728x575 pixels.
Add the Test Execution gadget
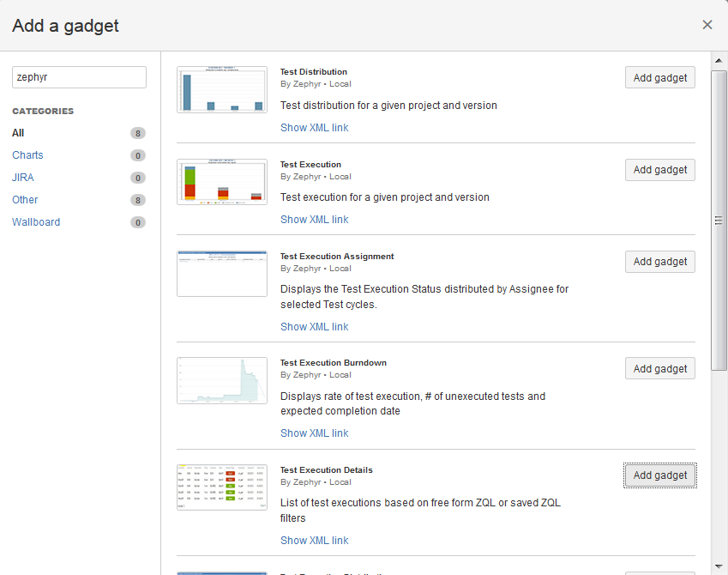[659, 170]
